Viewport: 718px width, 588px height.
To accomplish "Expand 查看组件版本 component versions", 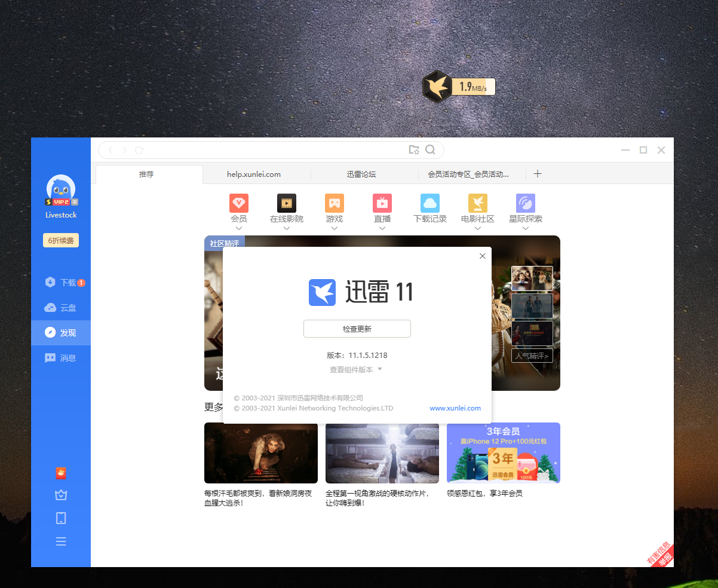I will pyautogui.click(x=355, y=370).
